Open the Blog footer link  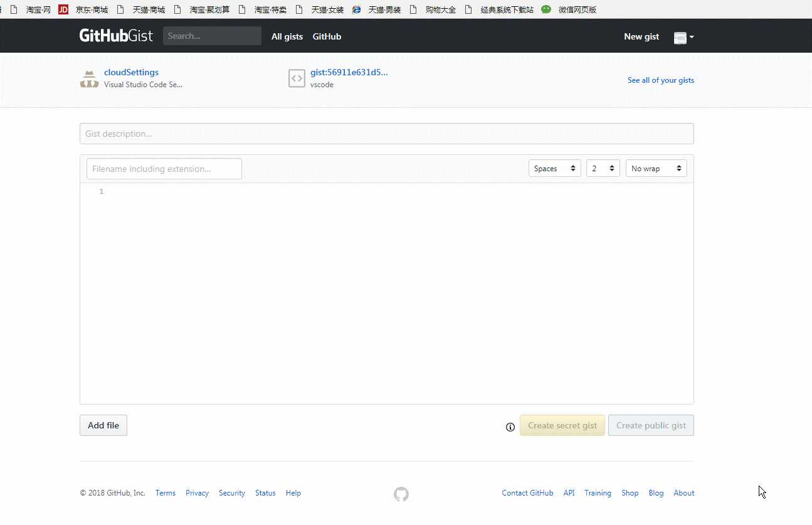656,493
